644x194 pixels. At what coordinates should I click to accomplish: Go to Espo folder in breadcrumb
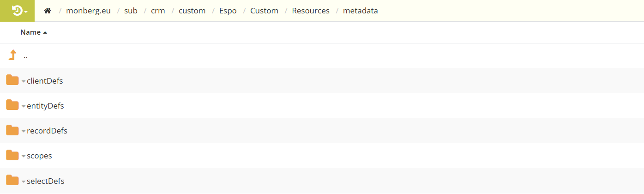(x=228, y=11)
